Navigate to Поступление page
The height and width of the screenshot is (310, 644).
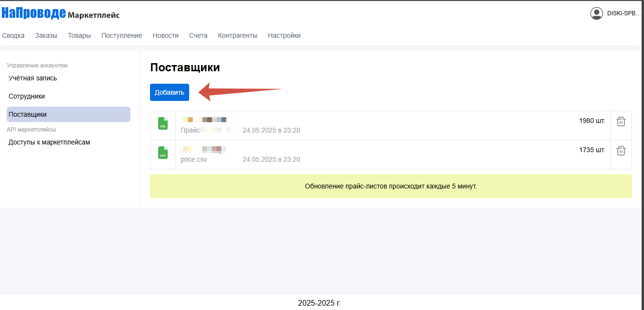(x=122, y=35)
